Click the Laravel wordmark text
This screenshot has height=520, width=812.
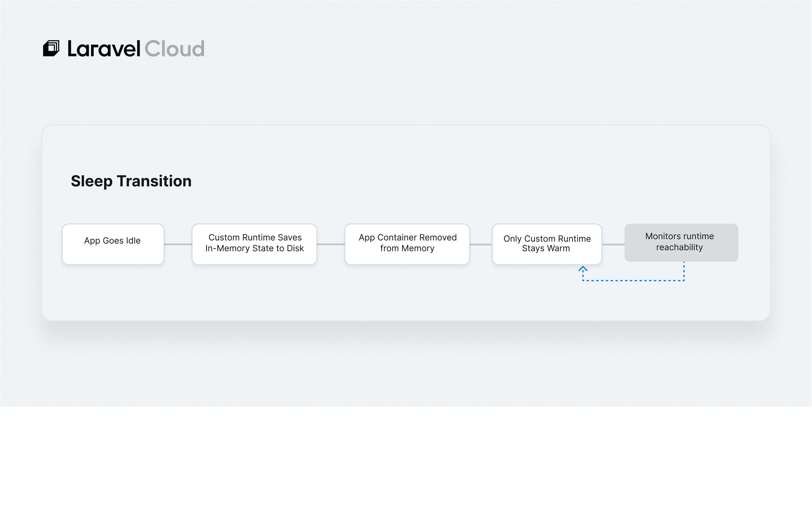click(x=104, y=48)
